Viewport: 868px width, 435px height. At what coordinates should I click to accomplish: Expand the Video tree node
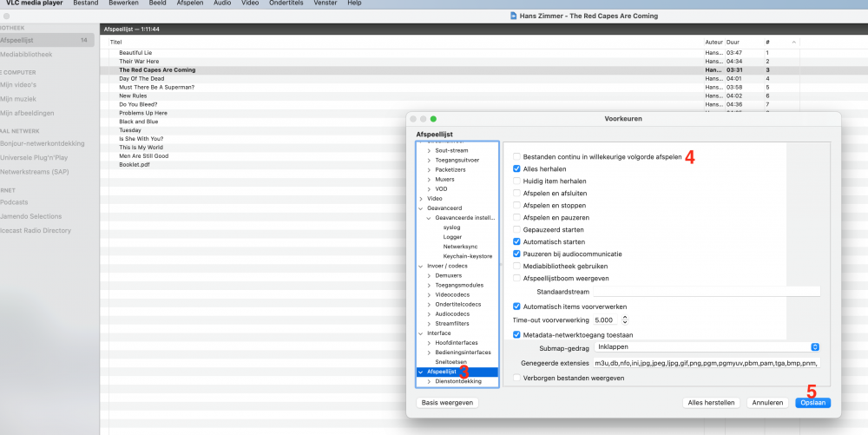pos(421,198)
